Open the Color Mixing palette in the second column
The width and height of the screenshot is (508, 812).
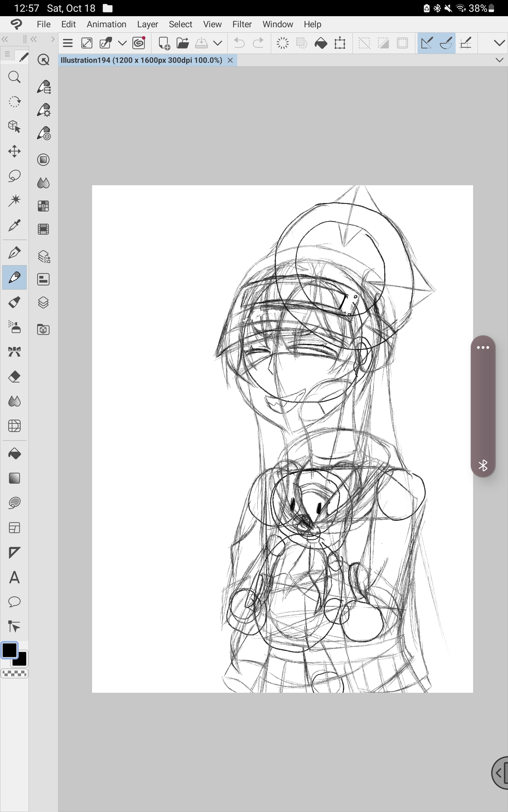(43, 183)
